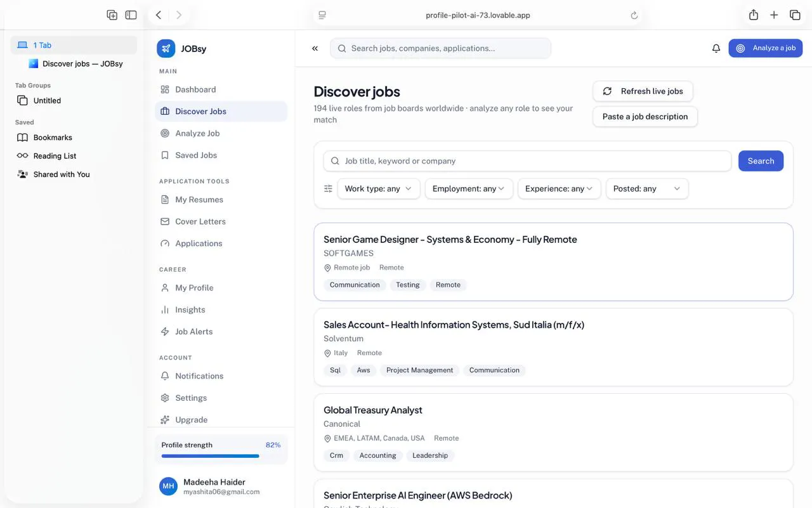Click the Safari share icon
The height and width of the screenshot is (508, 812).
click(754, 15)
